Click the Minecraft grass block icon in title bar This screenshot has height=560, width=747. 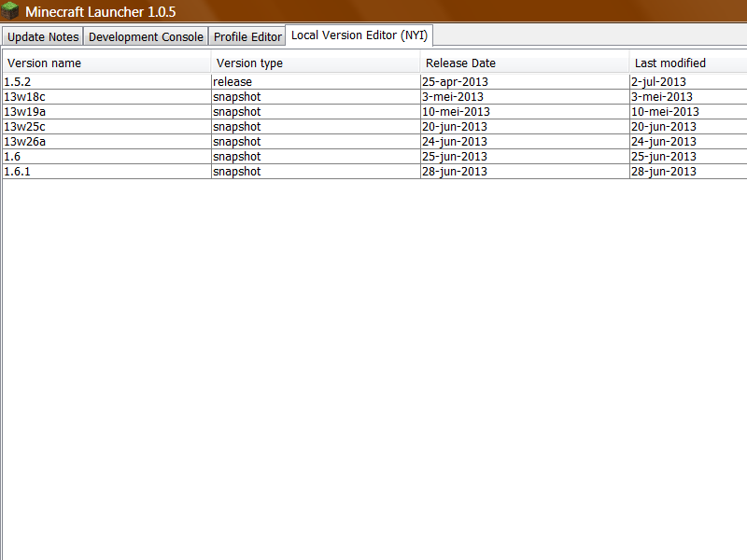pos(9,10)
